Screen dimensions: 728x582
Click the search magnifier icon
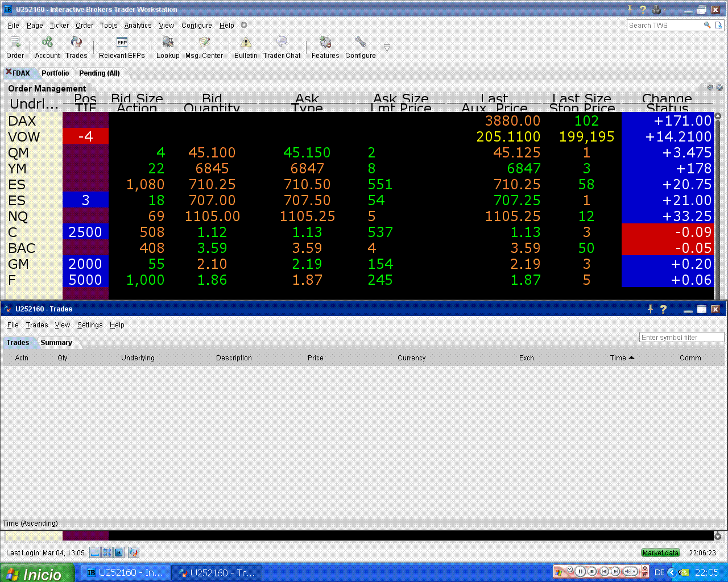coord(707,25)
